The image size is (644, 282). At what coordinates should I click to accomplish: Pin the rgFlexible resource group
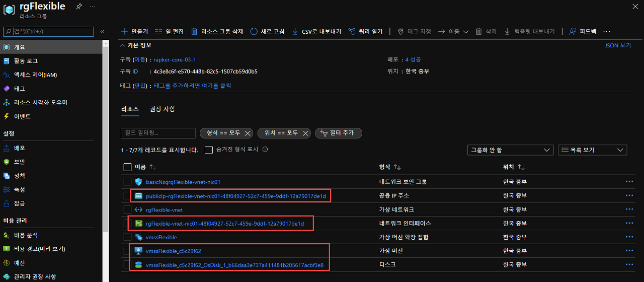[78, 7]
